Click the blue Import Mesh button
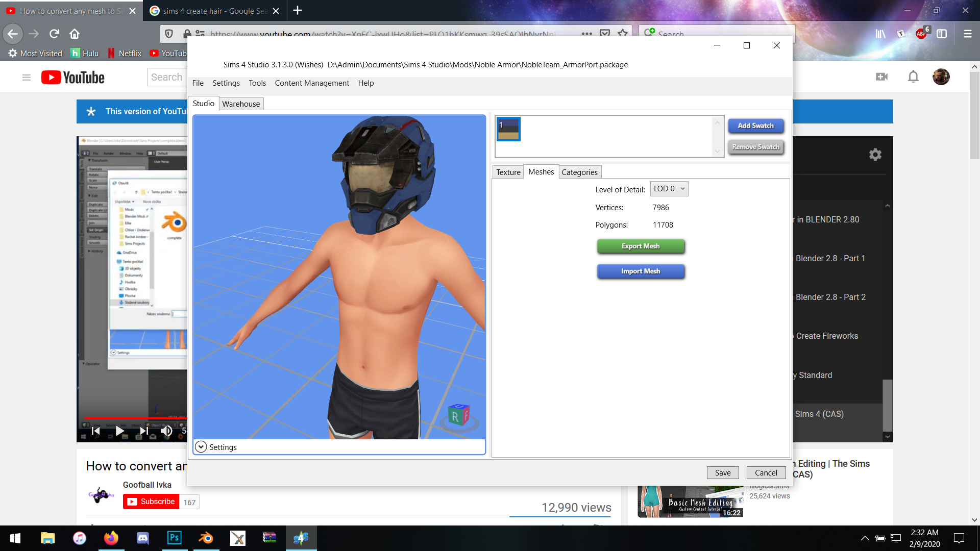 641,271
